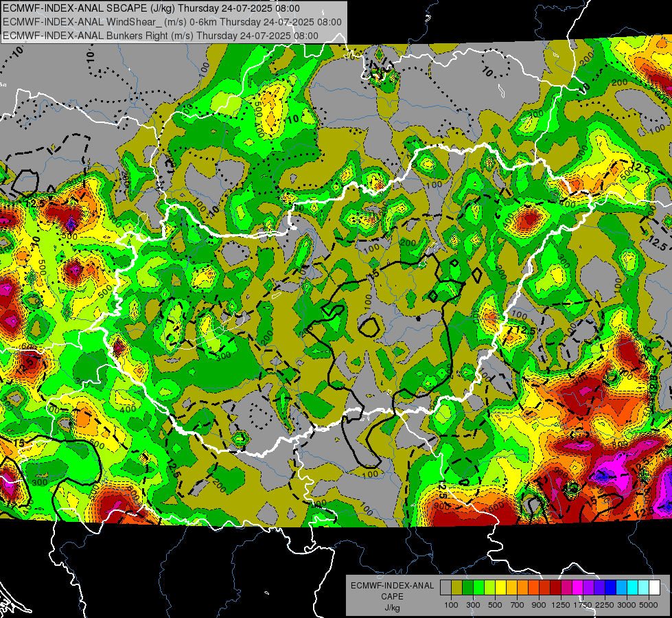Pick the violet swatch left of 2250 tick

(599, 588)
